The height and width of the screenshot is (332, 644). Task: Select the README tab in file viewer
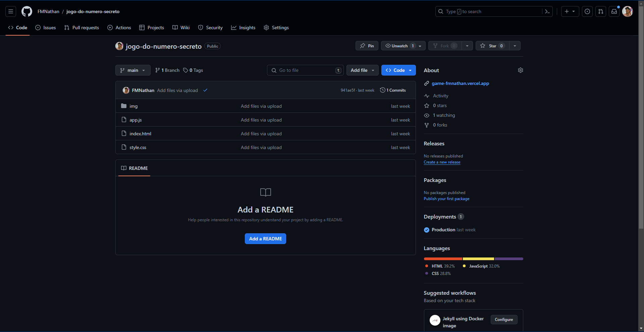pyautogui.click(x=134, y=168)
